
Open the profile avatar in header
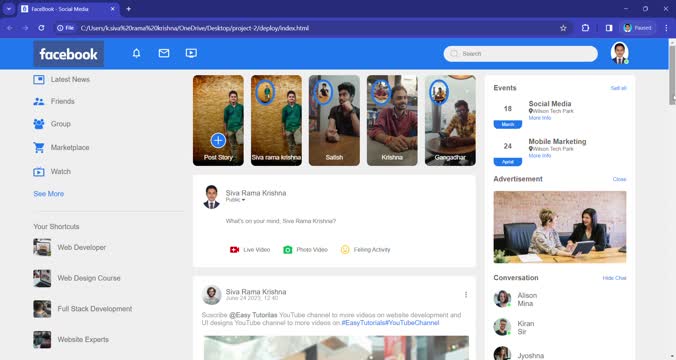pos(620,53)
